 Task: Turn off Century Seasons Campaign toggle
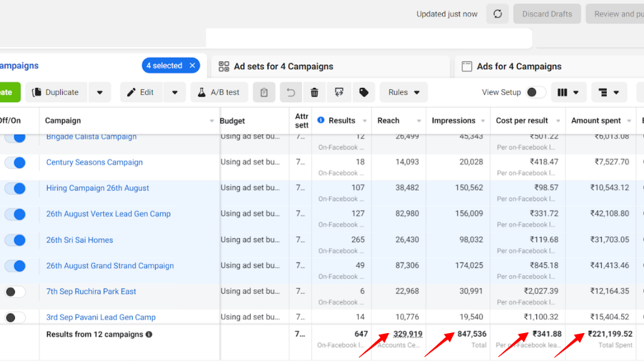(x=15, y=163)
